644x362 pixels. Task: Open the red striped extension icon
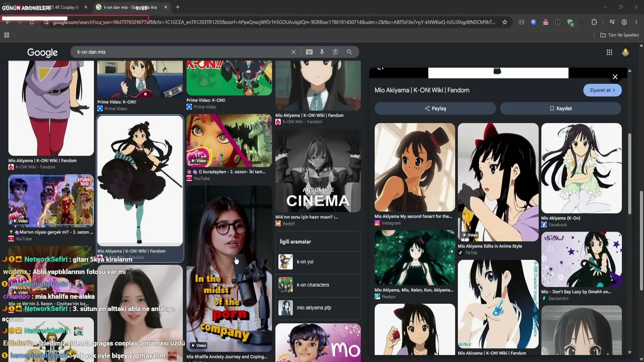pyautogui.click(x=545, y=22)
